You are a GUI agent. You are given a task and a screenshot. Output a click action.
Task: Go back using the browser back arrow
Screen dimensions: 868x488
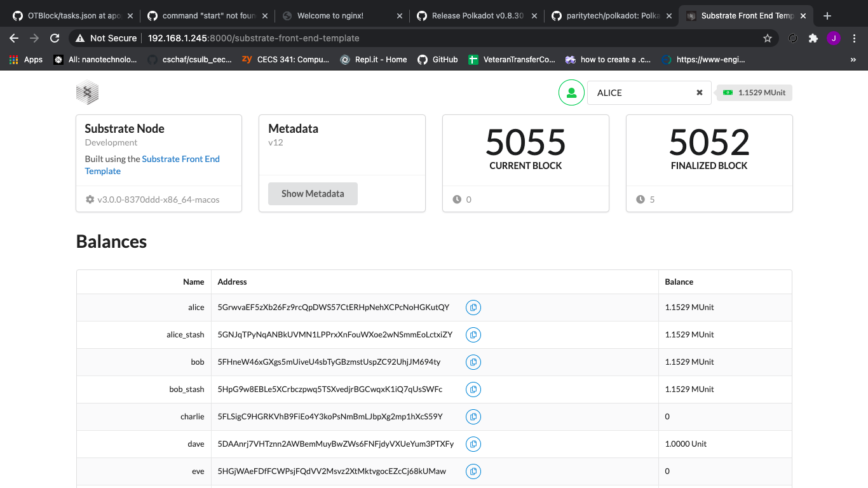pos(14,38)
